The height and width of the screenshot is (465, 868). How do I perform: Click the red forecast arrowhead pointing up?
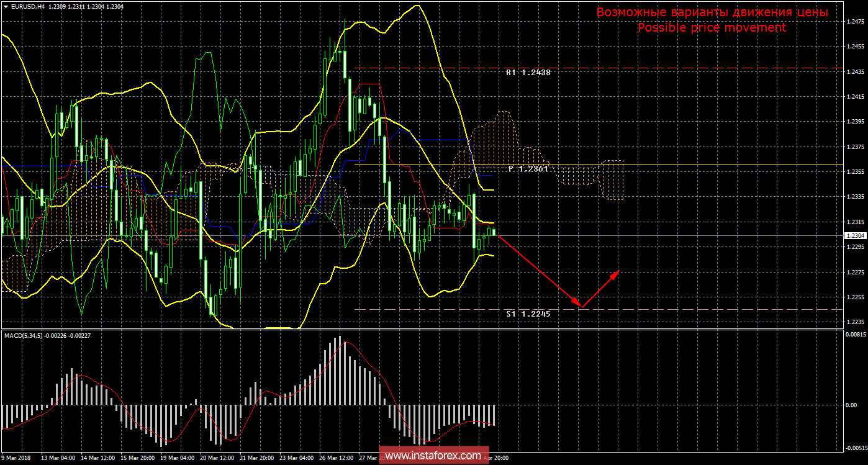click(617, 272)
